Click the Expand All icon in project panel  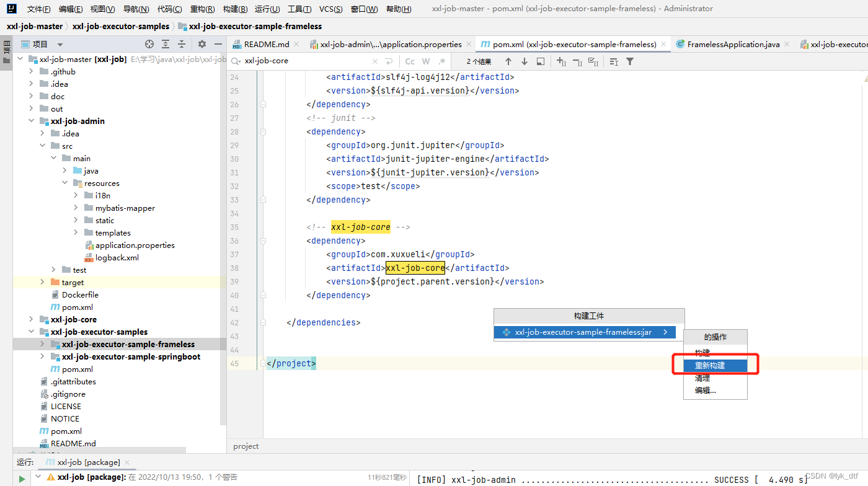(166, 44)
